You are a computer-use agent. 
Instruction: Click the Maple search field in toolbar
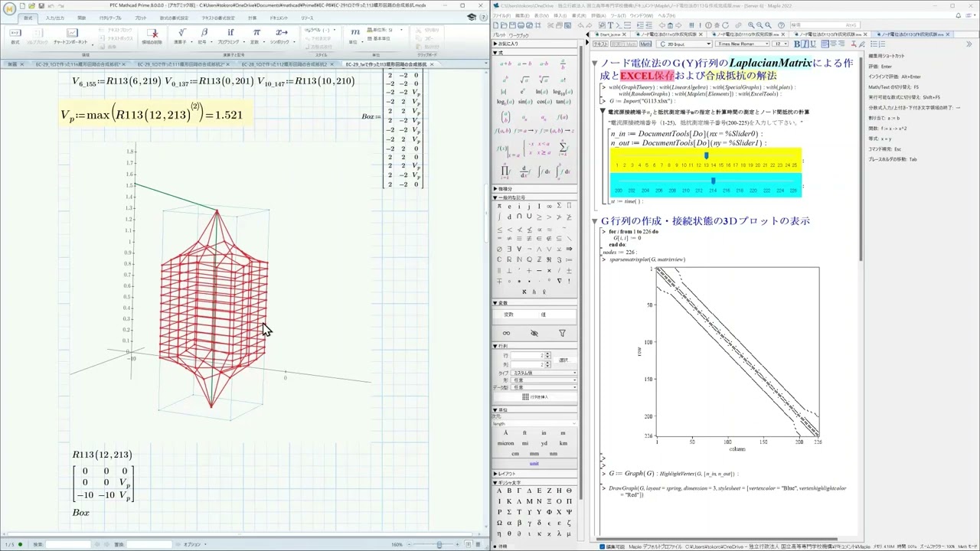(825, 24)
